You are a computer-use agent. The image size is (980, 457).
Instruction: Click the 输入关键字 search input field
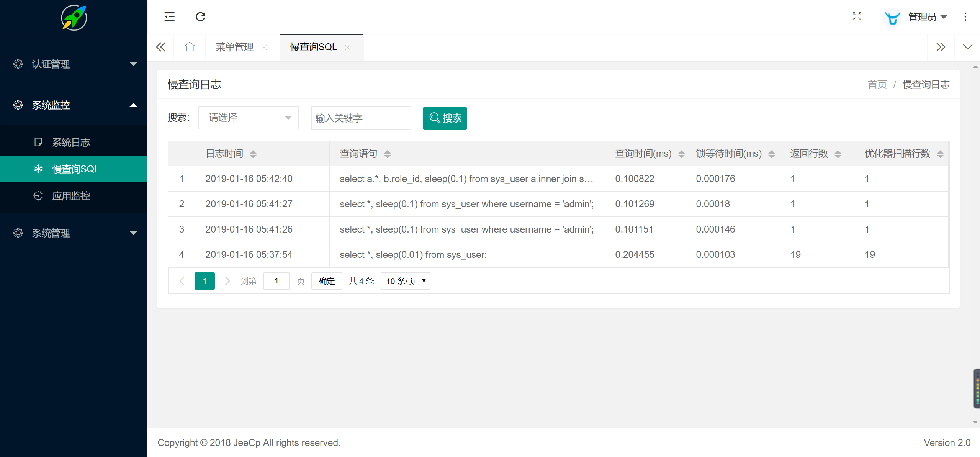point(360,118)
